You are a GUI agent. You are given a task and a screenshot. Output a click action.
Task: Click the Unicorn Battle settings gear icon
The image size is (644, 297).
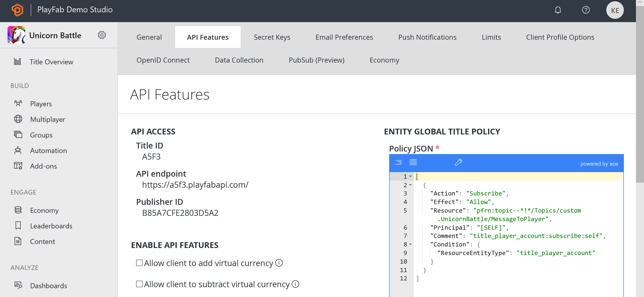(102, 35)
